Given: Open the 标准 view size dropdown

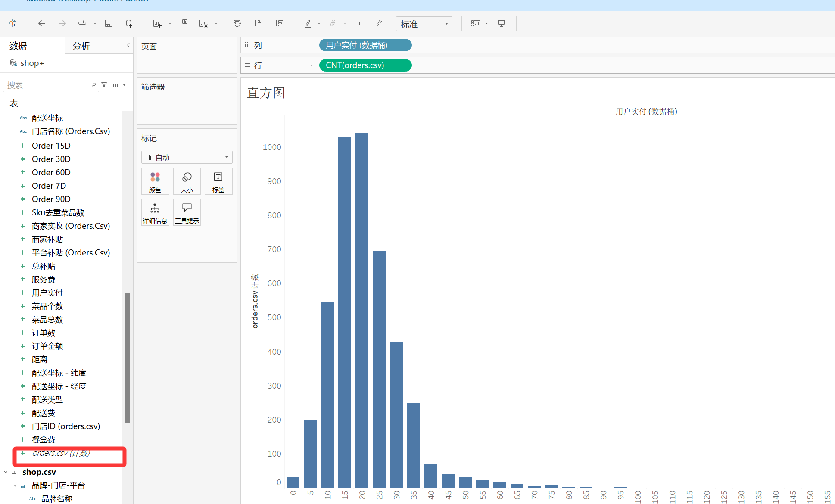Looking at the screenshot, I should click(446, 24).
